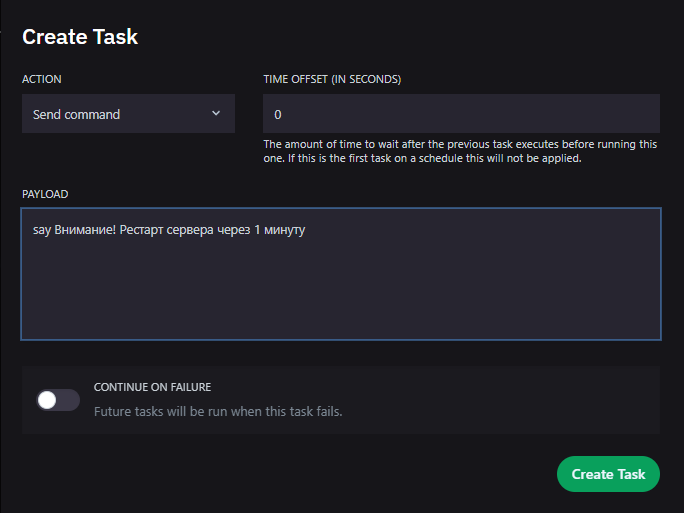Click the 'TIME OFFSET (IN SECONDS)' label
Image resolution: width=684 pixels, height=513 pixels.
332,79
